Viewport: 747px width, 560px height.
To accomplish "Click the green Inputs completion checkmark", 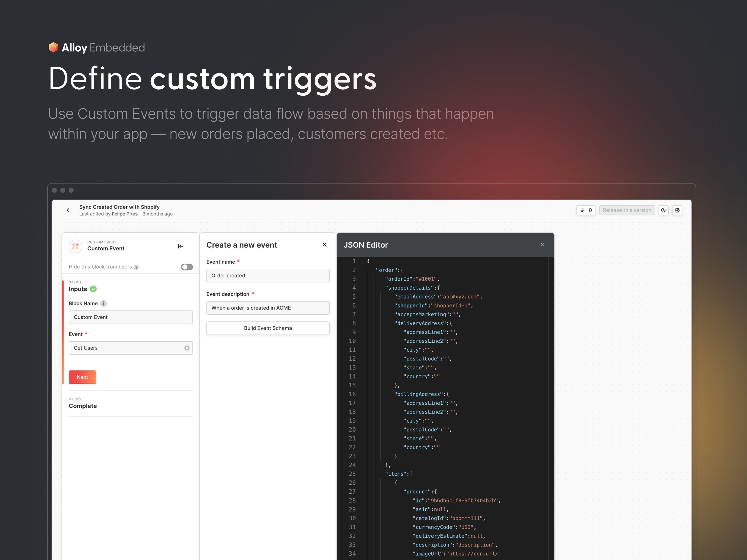I will click(x=93, y=289).
